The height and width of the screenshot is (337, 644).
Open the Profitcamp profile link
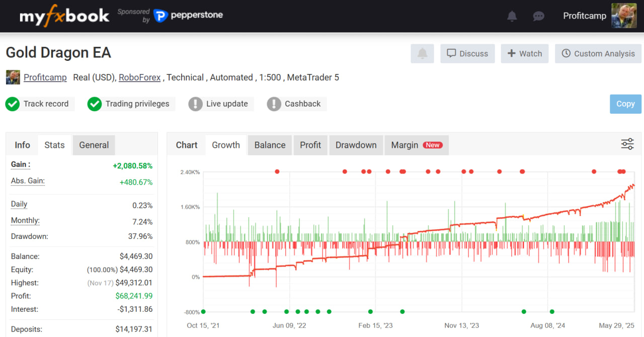tap(45, 77)
